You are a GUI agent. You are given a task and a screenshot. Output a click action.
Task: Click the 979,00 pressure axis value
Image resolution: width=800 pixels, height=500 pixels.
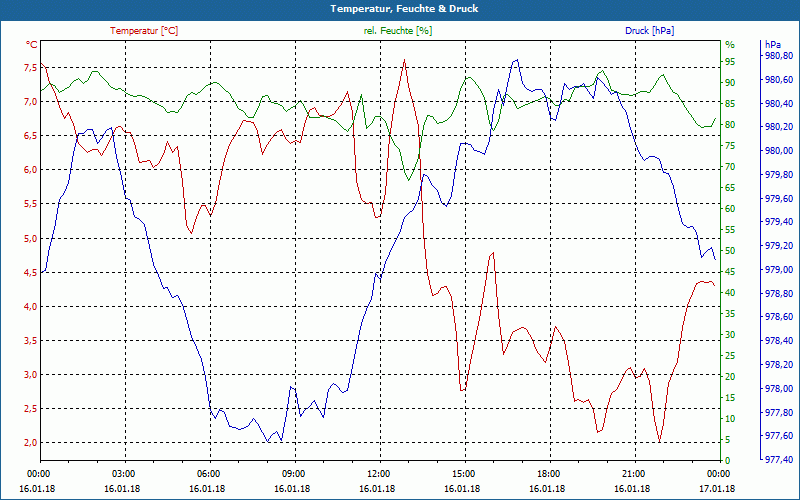click(779, 269)
